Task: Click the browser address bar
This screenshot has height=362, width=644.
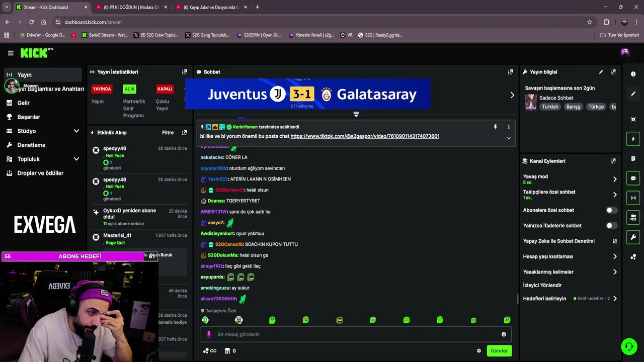Action: 322,22
